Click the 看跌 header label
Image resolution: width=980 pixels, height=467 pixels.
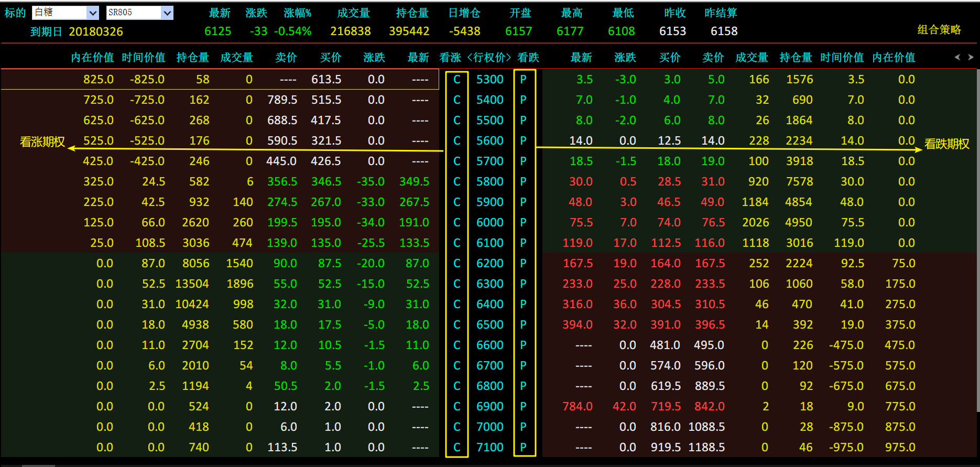point(528,58)
